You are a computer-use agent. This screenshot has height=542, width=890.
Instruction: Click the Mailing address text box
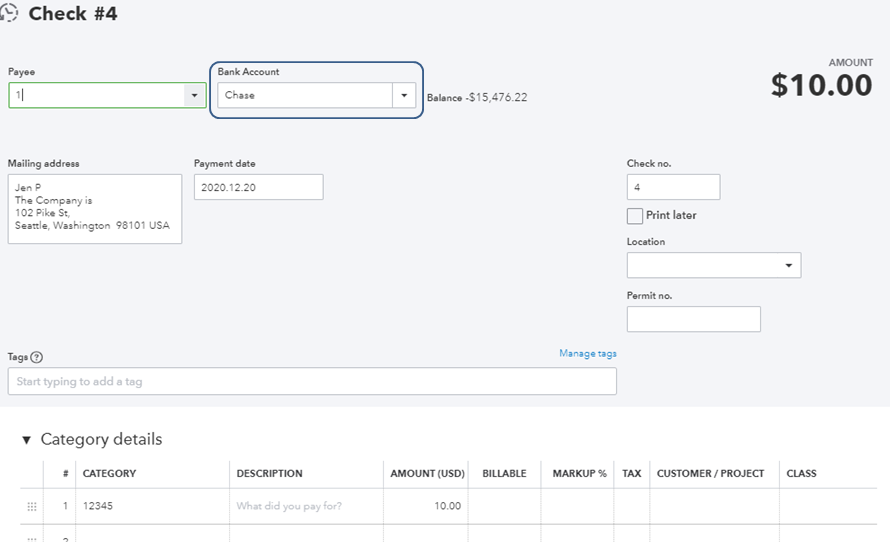click(95, 209)
